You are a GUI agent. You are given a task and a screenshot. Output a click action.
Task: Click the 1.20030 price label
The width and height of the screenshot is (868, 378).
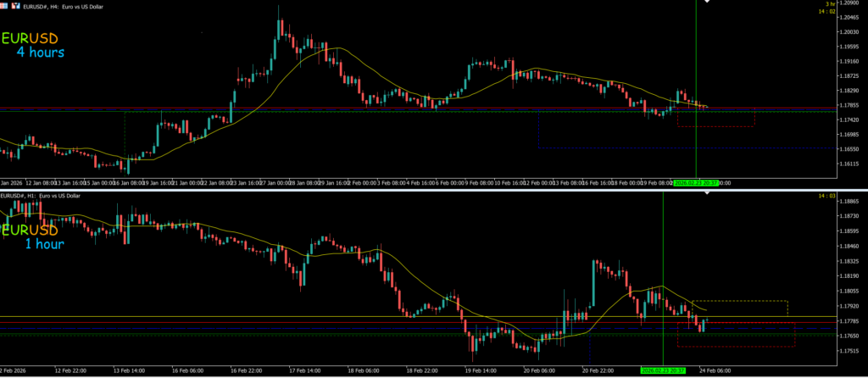[849, 32]
